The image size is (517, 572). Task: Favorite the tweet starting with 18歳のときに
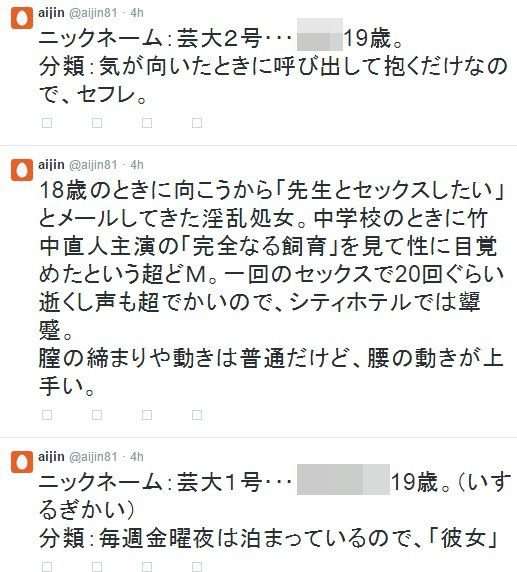(x=147, y=415)
